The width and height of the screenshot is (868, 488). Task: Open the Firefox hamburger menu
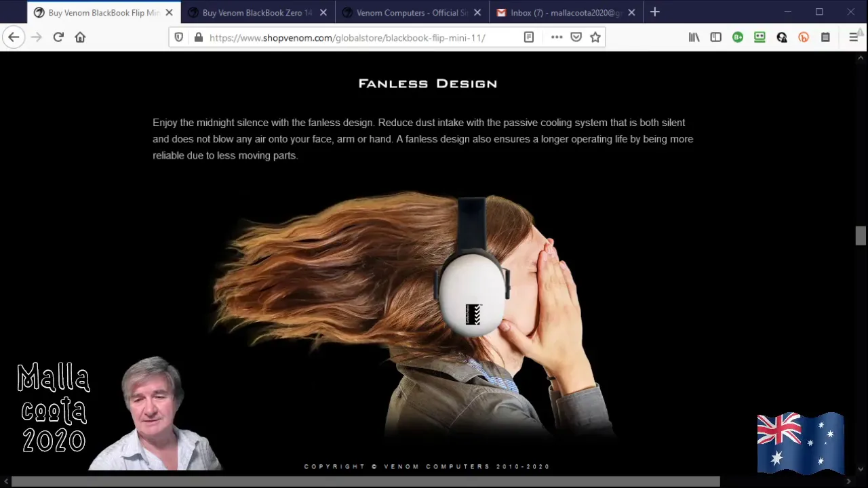(854, 37)
